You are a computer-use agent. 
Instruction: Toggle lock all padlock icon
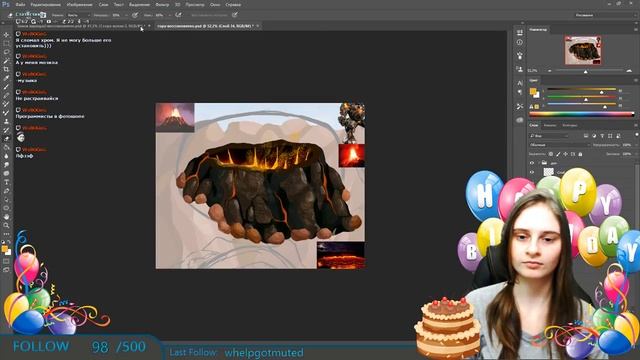point(580,154)
